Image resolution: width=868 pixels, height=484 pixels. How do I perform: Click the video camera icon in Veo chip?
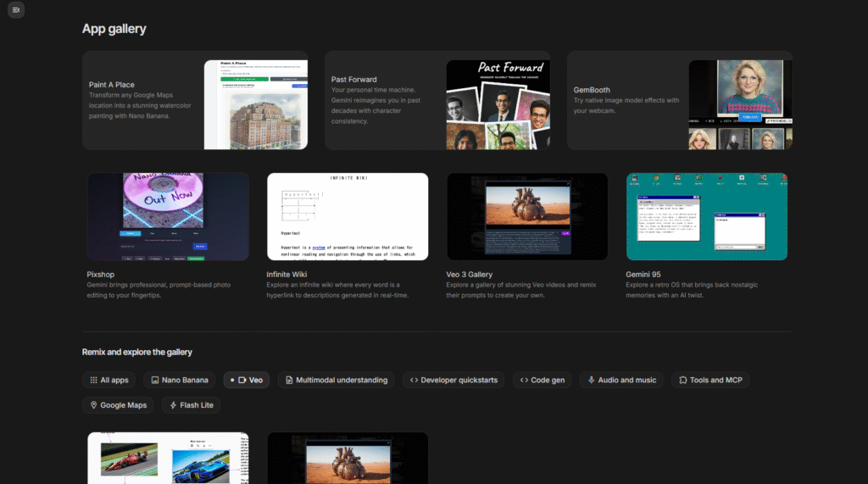pos(242,381)
